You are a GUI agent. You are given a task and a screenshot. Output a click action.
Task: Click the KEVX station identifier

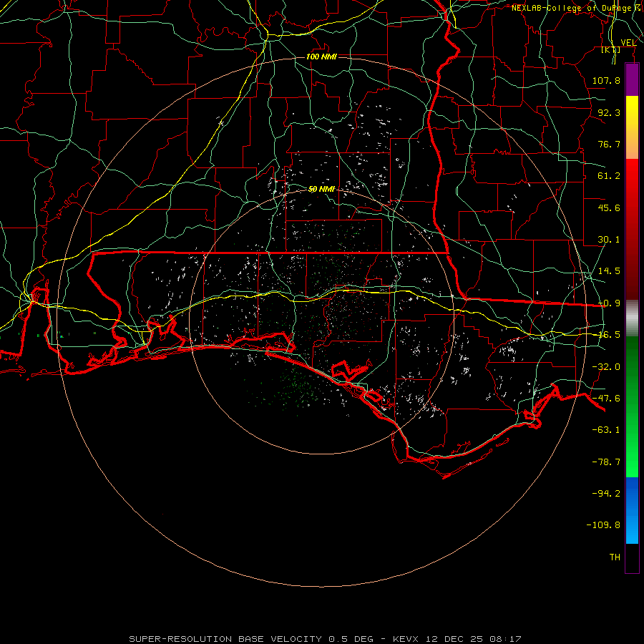(405, 639)
